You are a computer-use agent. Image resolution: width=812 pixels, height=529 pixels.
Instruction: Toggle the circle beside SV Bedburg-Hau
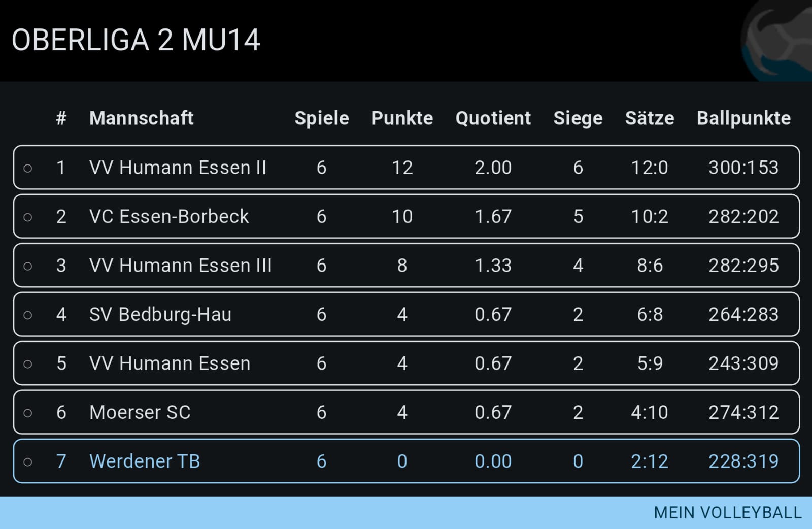pyautogui.click(x=28, y=315)
